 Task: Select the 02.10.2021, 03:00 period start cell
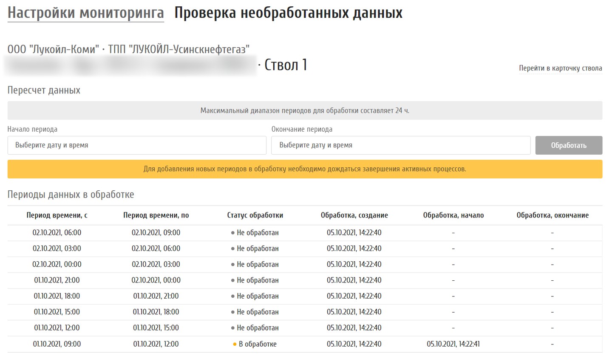pyautogui.click(x=57, y=248)
